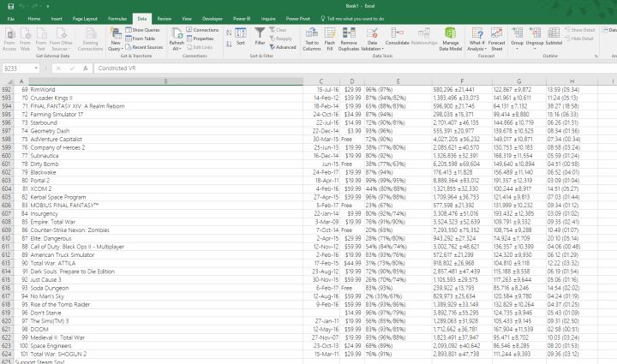Click From Web import icon
The image size is (617, 364).
pyautogui.click(x=25, y=39)
